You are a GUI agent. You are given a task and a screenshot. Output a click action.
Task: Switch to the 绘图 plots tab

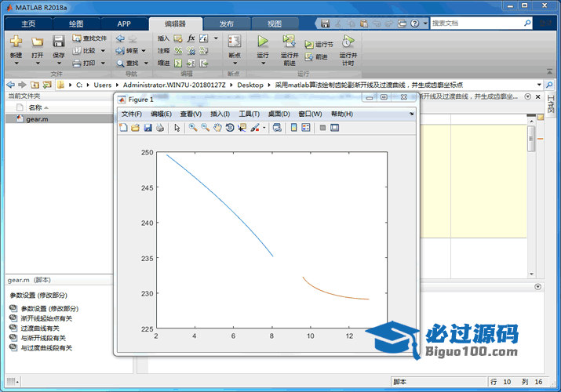click(76, 24)
